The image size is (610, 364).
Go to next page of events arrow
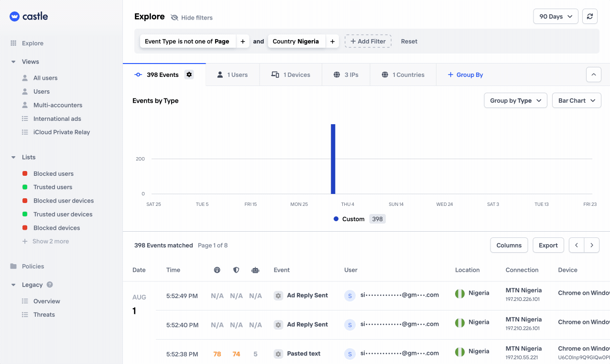click(x=592, y=245)
